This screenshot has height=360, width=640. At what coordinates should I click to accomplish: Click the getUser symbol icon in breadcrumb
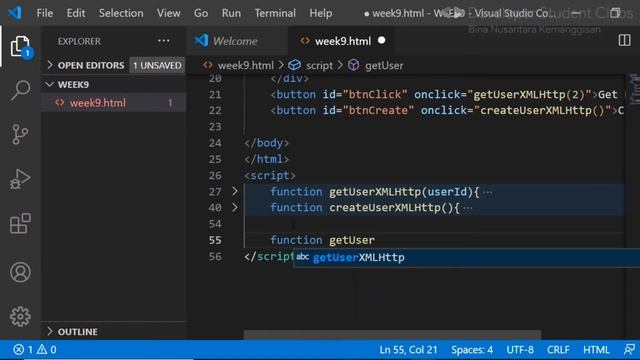[x=353, y=65]
